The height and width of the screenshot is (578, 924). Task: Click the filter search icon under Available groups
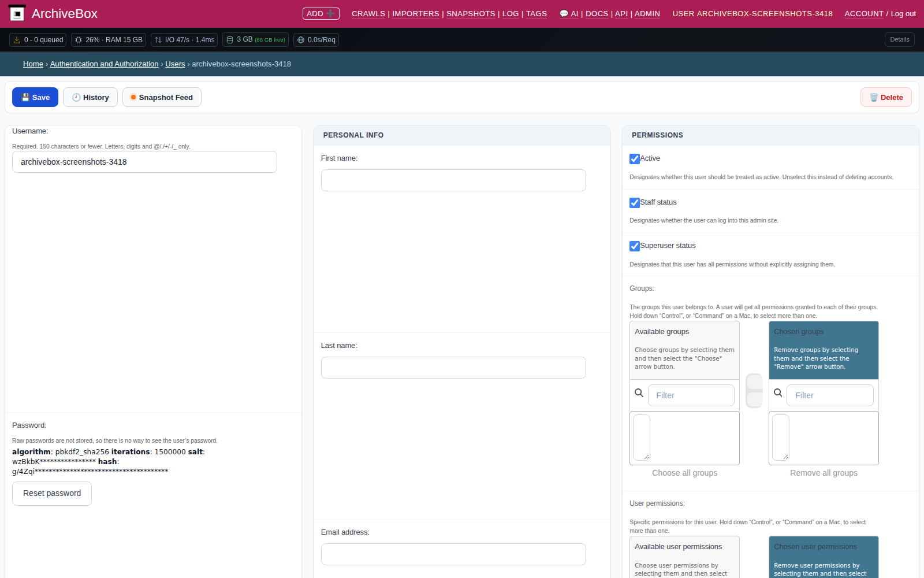[x=639, y=393]
